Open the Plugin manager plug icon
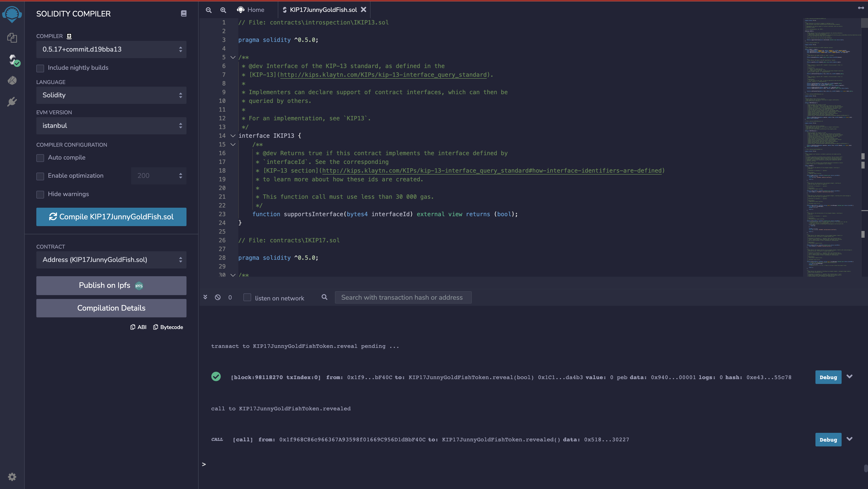This screenshot has height=489, width=868. [x=12, y=101]
